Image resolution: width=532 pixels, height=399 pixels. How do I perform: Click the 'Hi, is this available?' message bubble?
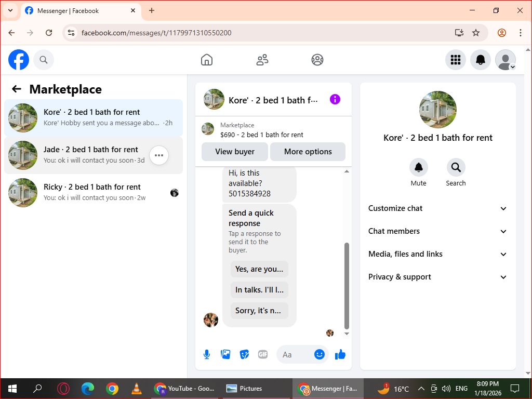[x=259, y=183]
